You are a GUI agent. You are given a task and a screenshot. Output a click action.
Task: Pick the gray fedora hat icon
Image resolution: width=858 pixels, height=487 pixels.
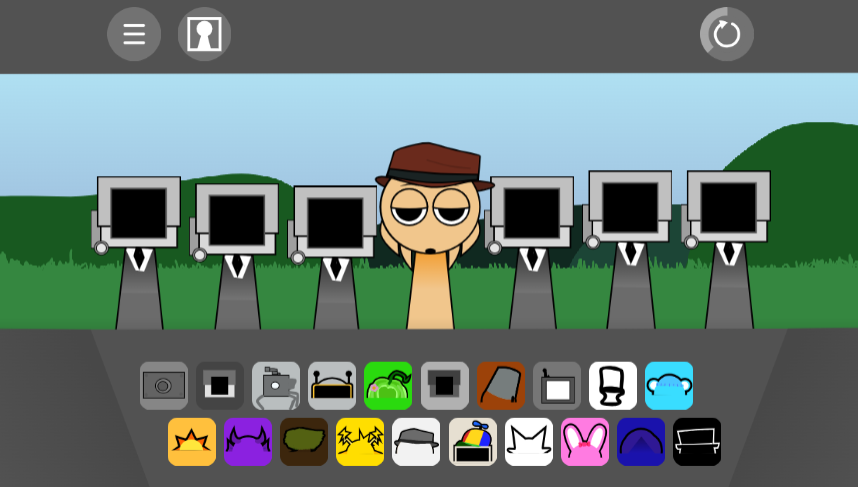pyautogui.click(x=416, y=442)
